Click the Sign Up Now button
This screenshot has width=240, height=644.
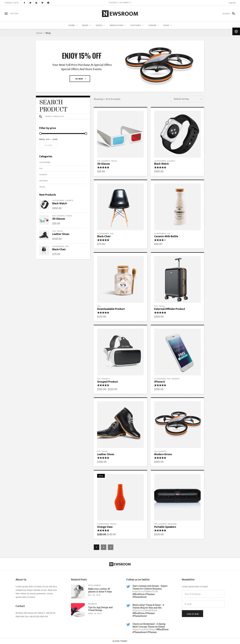point(192,614)
